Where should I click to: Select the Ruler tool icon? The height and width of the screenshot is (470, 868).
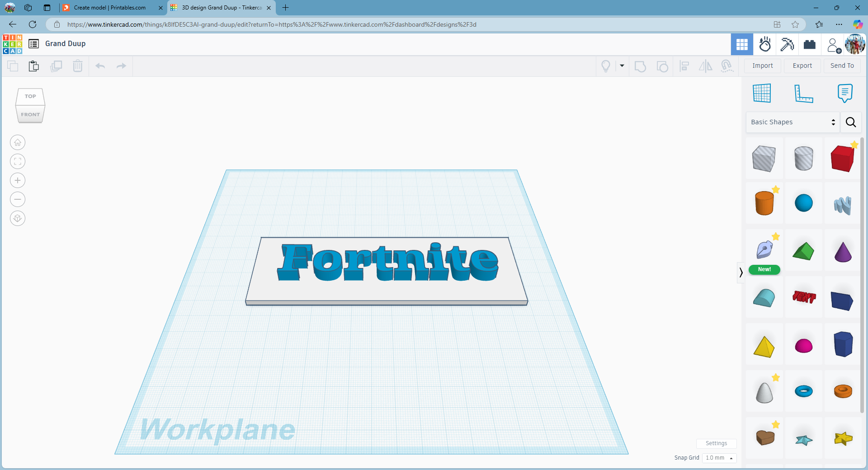tap(804, 93)
